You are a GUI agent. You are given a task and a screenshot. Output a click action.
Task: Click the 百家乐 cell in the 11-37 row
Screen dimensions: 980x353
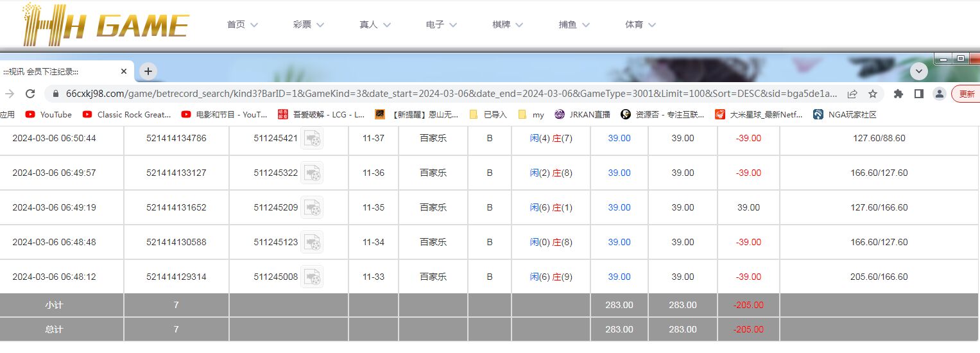(433, 138)
